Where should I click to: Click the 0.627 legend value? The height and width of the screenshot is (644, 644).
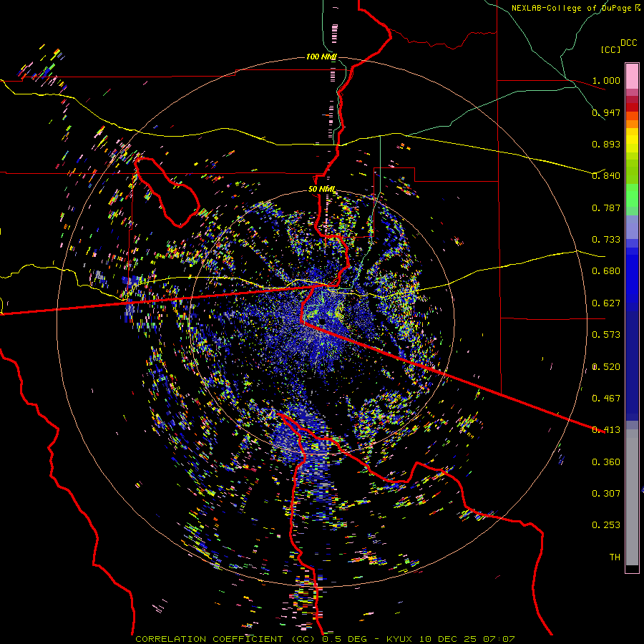coord(606,303)
